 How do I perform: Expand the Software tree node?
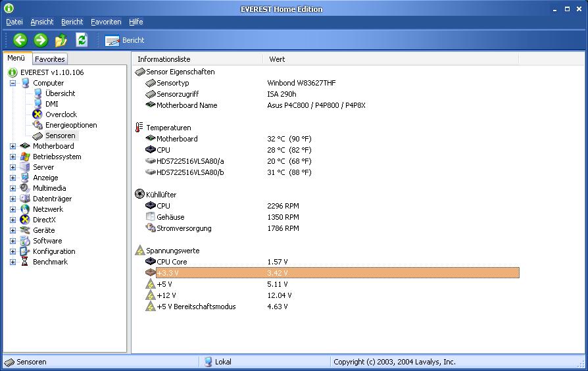click(x=12, y=241)
